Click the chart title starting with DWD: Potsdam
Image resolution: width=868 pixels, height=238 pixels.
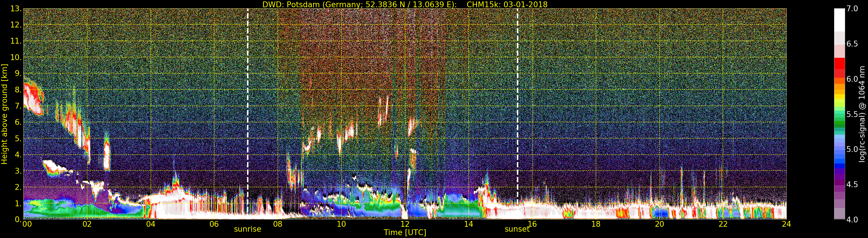point(405,4)
